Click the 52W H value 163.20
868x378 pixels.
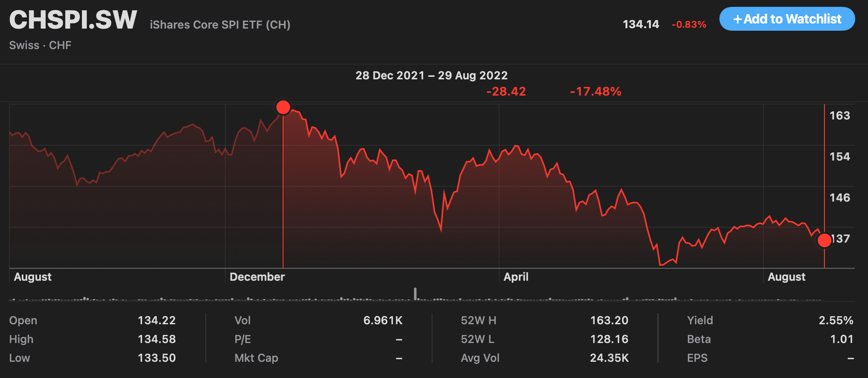(x=609, y=320)
